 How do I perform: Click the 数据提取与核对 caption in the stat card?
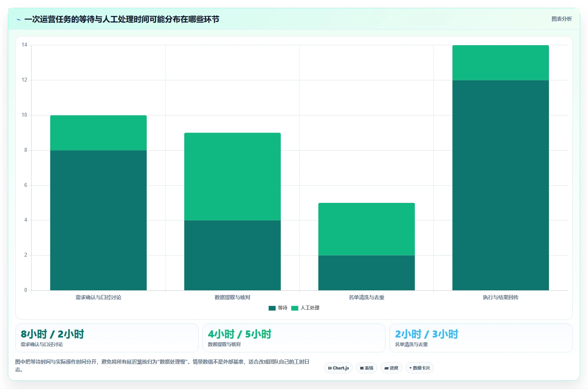pos(224,345)
